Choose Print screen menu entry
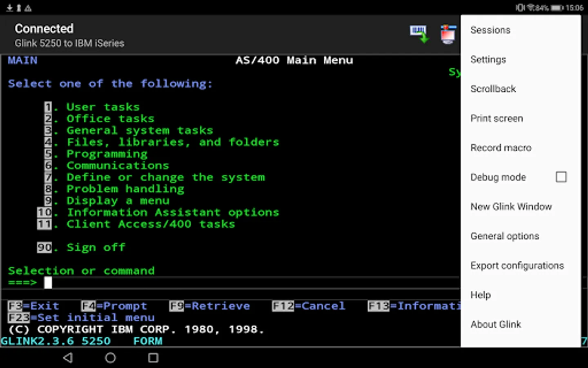 tap(521, 118)
